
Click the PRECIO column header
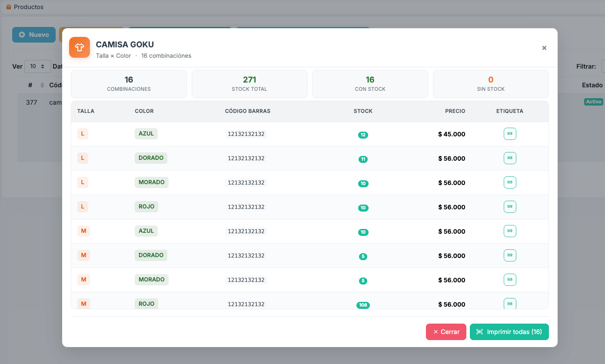coord(455,111)
